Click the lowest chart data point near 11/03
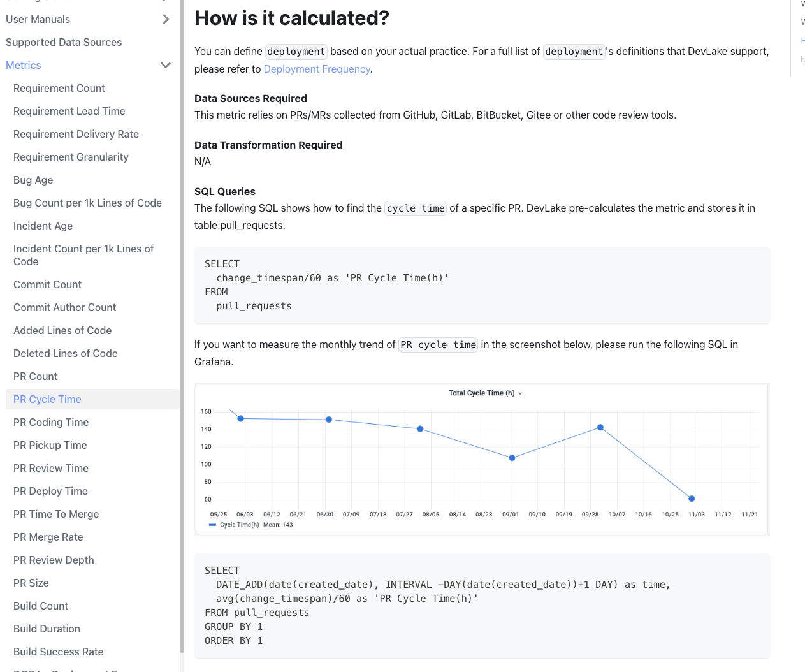The width and height of the screenshot is (805, 672). coord(692,499)
